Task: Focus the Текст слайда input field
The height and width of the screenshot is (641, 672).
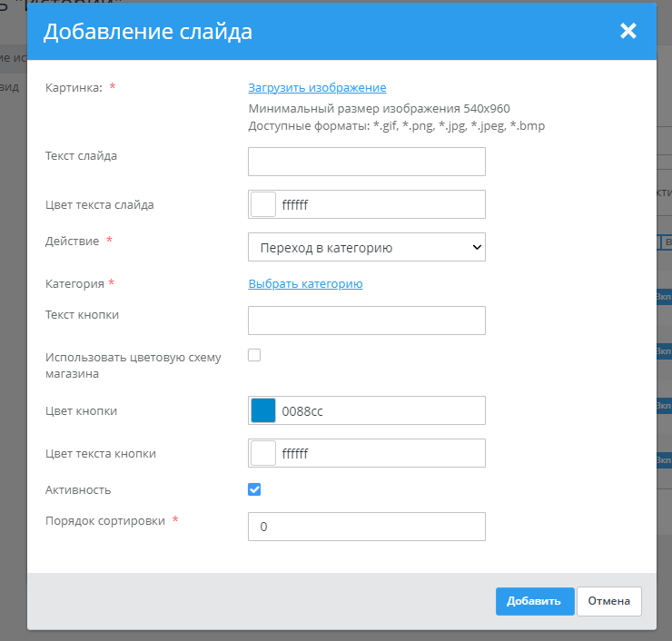Action: (x=366, y=162)
